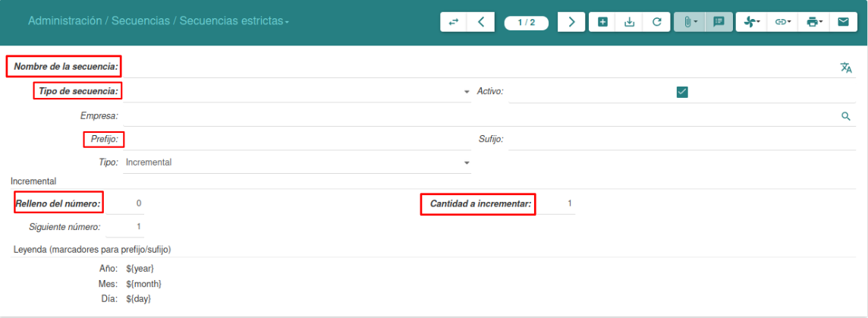
Task: Open the attachments paperclip menu
Action: 689,22
